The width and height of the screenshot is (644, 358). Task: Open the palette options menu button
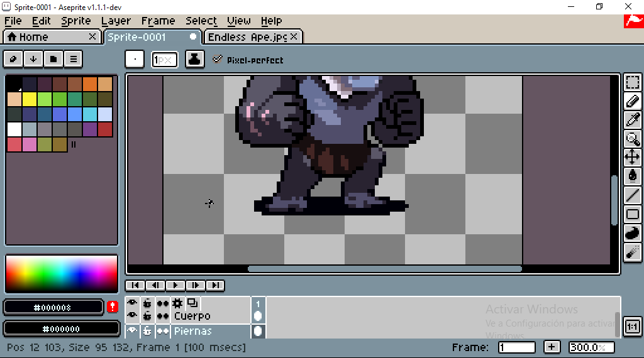pos(74,59)
